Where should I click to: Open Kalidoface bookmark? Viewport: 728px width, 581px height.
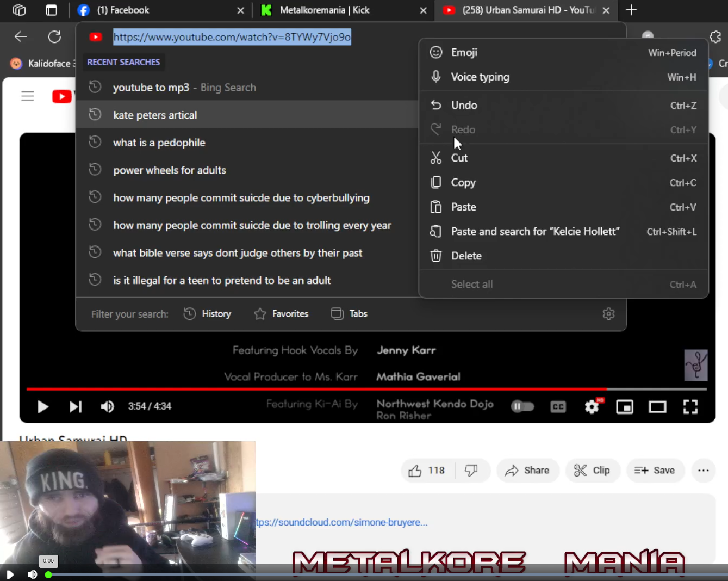(x=43, y=64)
